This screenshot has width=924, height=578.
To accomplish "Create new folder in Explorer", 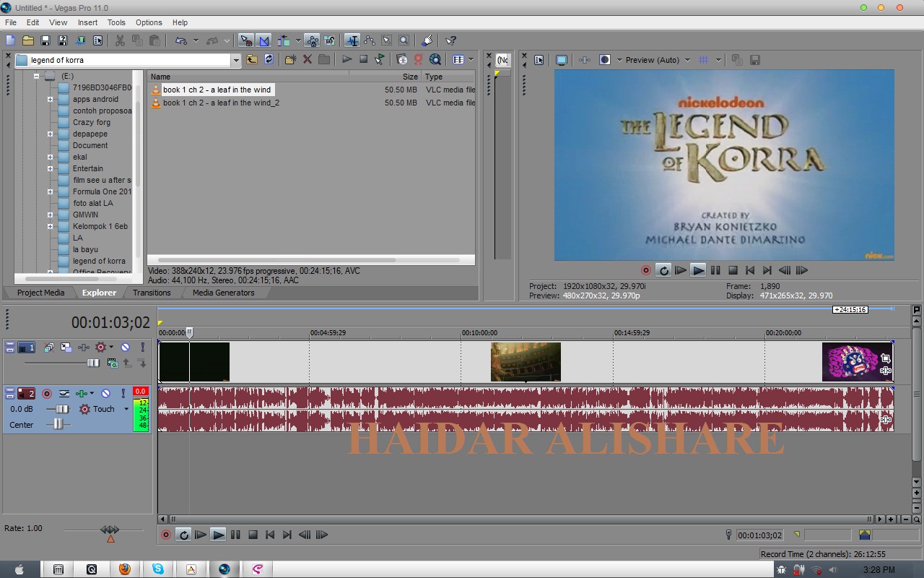I will pyautogui.click(x=290, y=60).
